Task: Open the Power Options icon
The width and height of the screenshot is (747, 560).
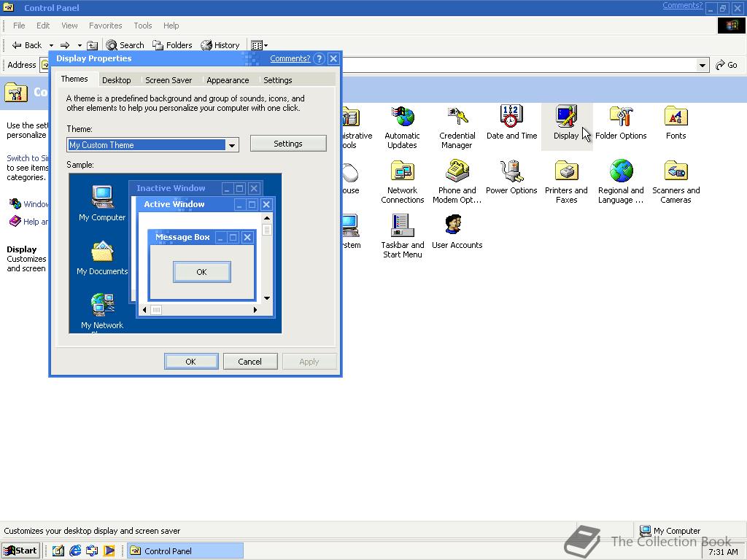Action: pyautogui.click(x=511, y=177)
